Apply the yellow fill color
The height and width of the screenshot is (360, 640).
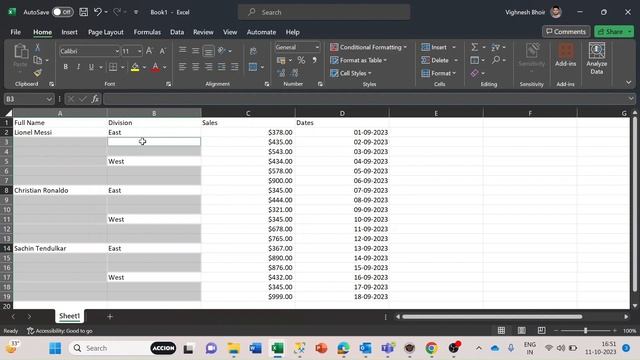[135, 67]
